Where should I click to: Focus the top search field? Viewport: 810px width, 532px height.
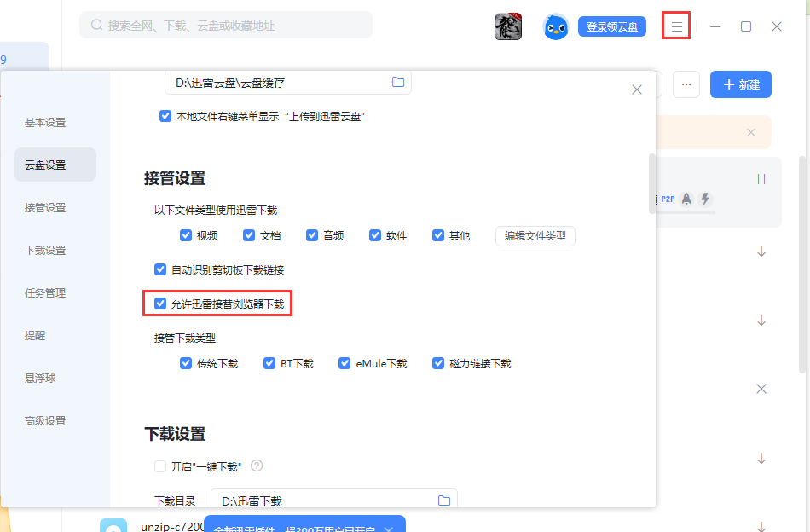(226, 25)
